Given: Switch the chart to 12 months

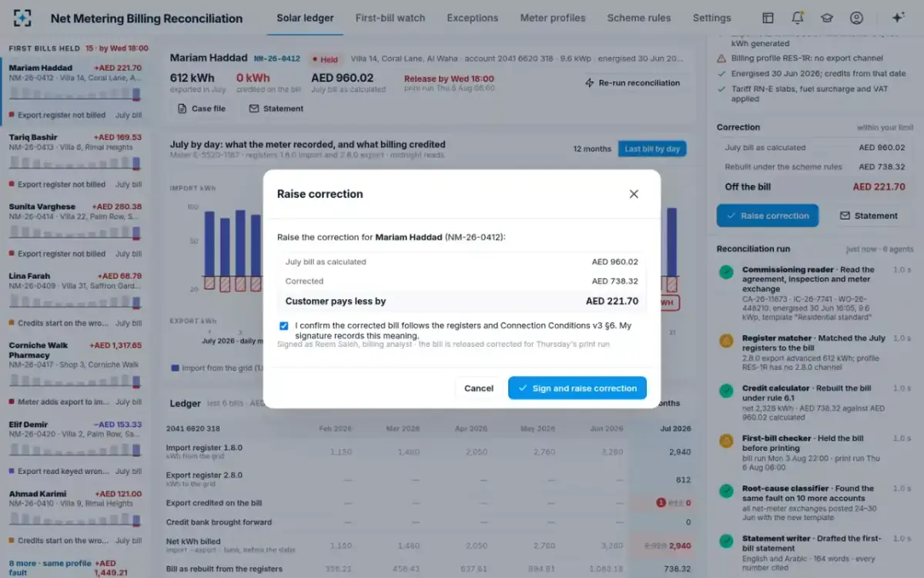Looking at the screenshot, I should pyautogui.click(x=592, y=149).
